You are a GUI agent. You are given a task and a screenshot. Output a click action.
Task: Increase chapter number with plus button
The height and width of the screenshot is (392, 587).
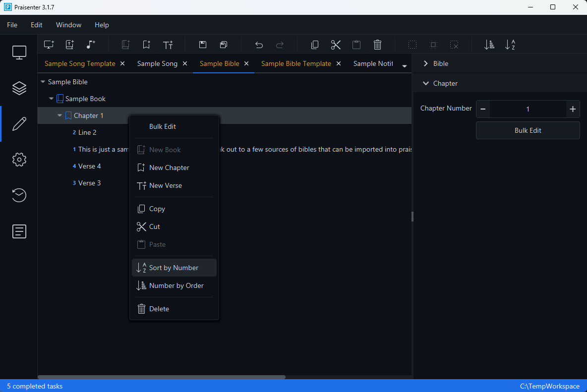tap(573, 109)
